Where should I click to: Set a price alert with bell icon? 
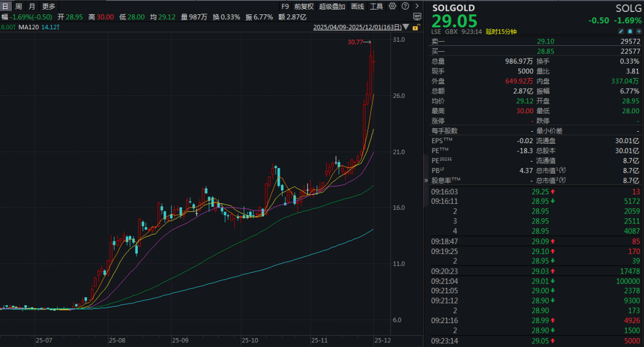tap(630, 31)
